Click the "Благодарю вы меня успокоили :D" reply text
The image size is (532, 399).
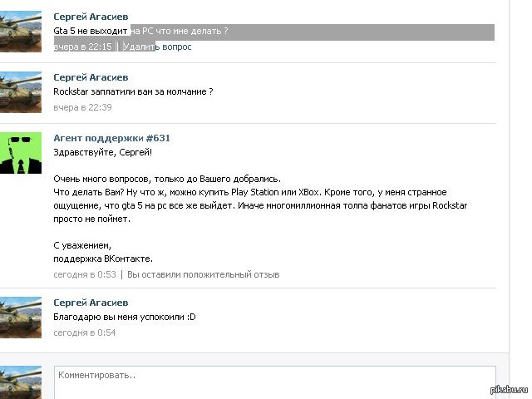tap(125, 318)
